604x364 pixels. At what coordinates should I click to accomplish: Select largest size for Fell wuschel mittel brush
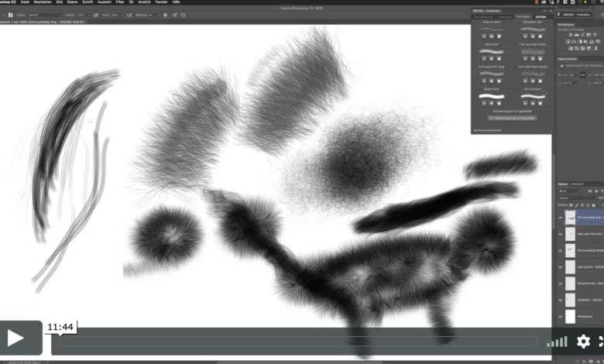click(x=540, y=59)
